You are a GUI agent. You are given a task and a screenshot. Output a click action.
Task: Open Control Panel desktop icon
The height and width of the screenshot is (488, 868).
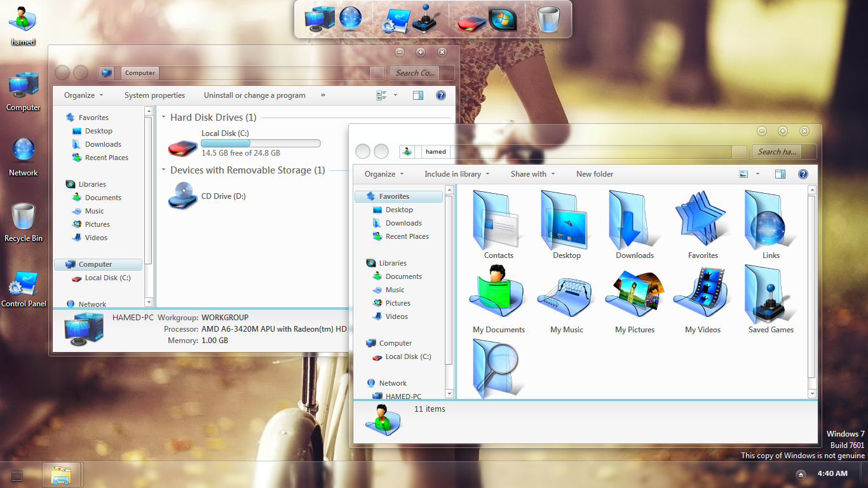[x=24, y=285]
